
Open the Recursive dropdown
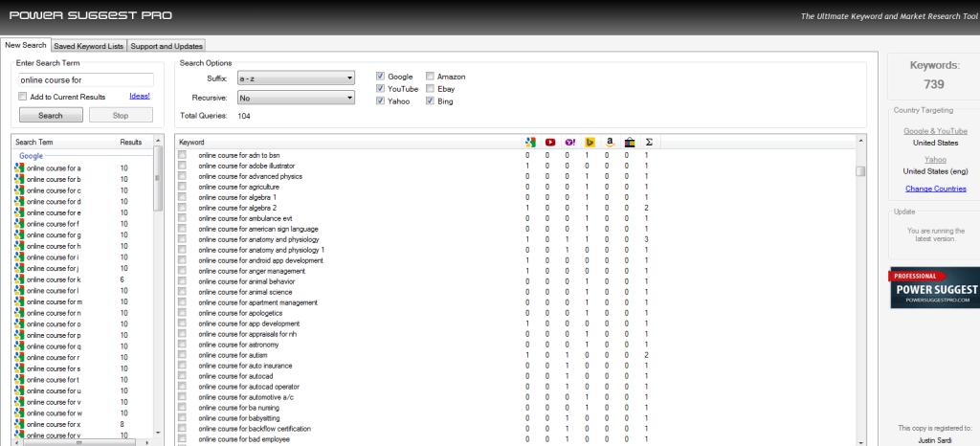click(296, 98)
